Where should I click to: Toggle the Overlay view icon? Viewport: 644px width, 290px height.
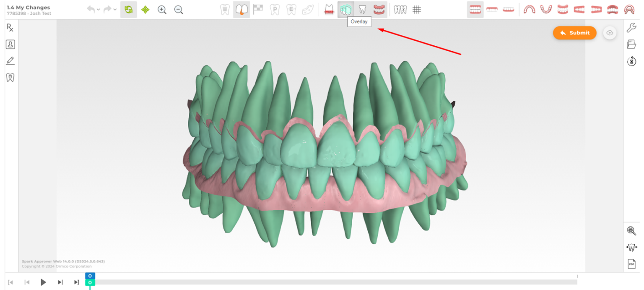click(x=345, y=9)
